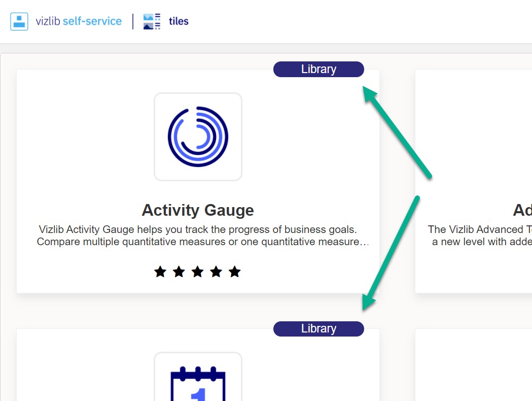Rate Activity Gauge five stars
The image size is (532, 401).
coord(234,272)
